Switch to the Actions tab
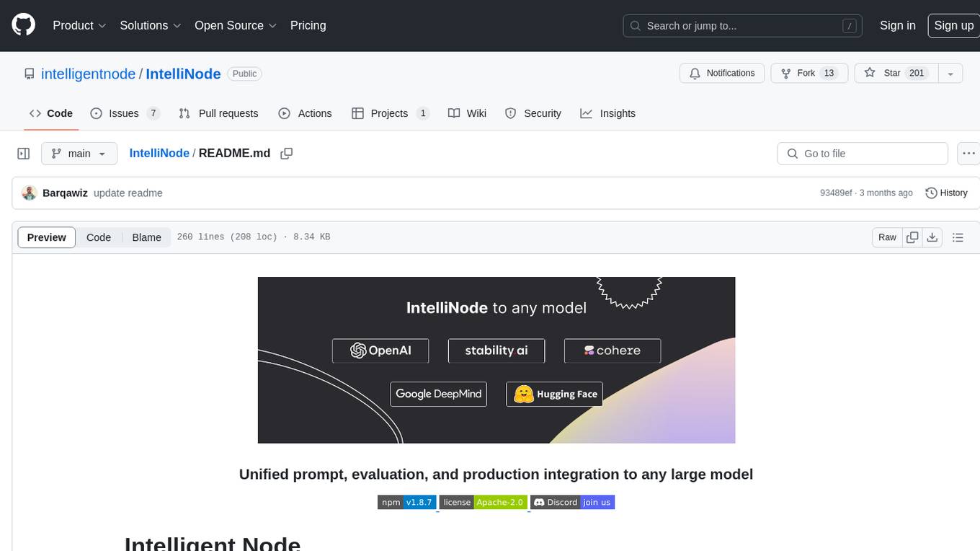Image resolution: width=980 pixels, height=551 pixels. coord(305,113)
